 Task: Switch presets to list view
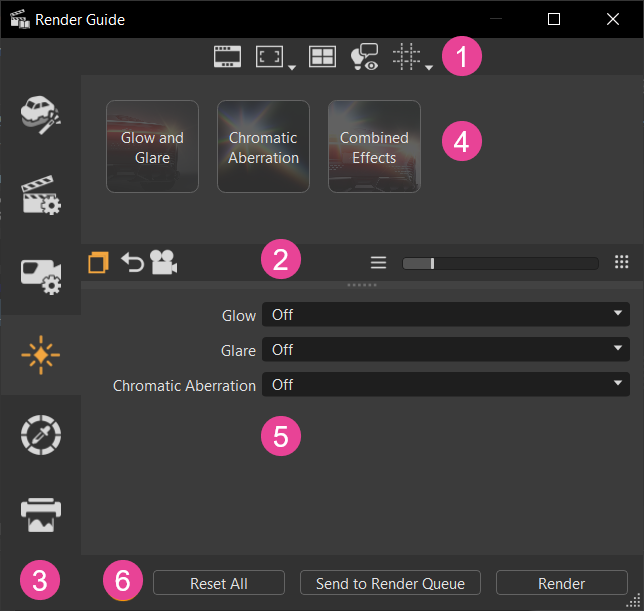click(x=378, y=262)
